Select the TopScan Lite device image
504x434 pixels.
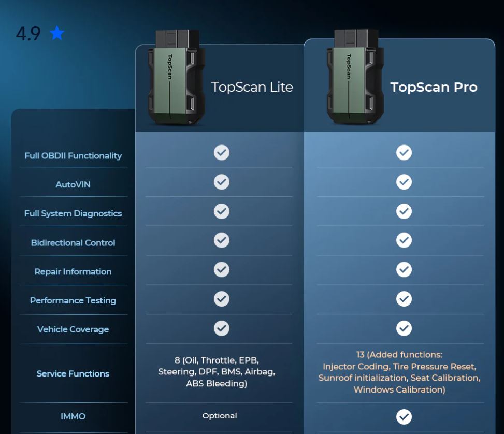click(176, 77)
